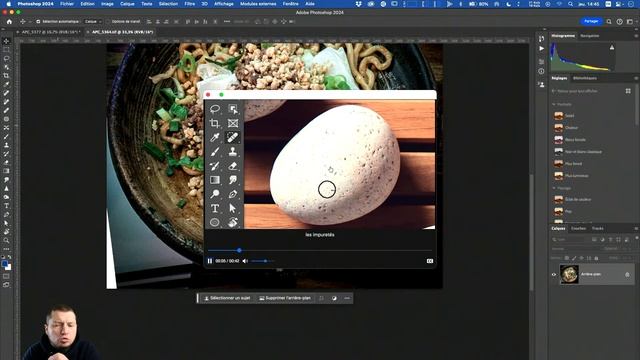Screen dimensions: 640x360
Task: Click the video progress slider handle
Action: 239,250
